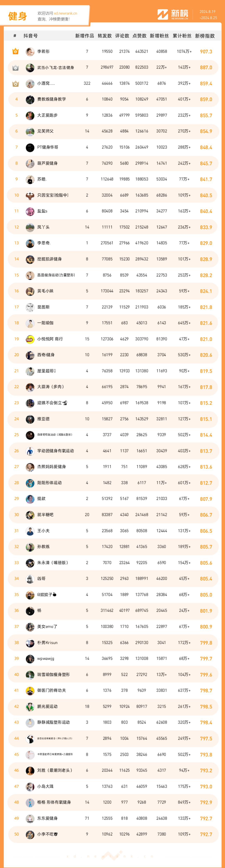Open account name 费教练健身教学
225x868 pixels.
(51, 99)
